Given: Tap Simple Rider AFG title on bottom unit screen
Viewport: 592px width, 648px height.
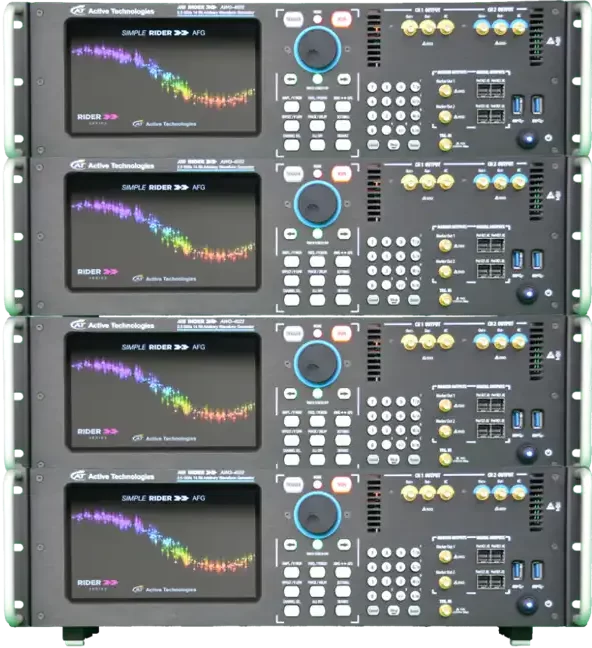Looking at the screenshot, I should [x=163, y=498].
